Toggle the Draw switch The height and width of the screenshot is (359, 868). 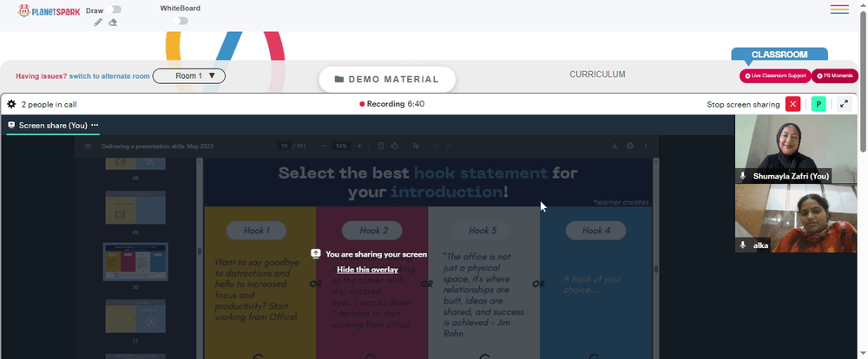click(x=115, y=10)
